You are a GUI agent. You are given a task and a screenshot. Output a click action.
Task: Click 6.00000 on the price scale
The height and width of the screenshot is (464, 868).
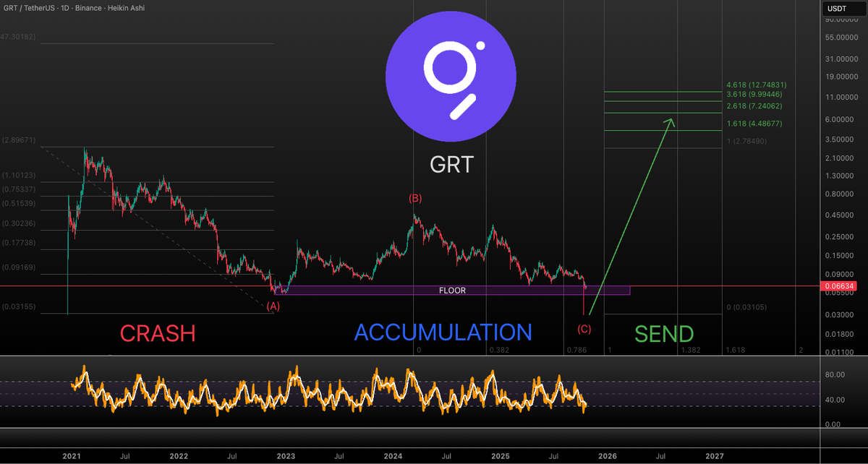[841, 119]
